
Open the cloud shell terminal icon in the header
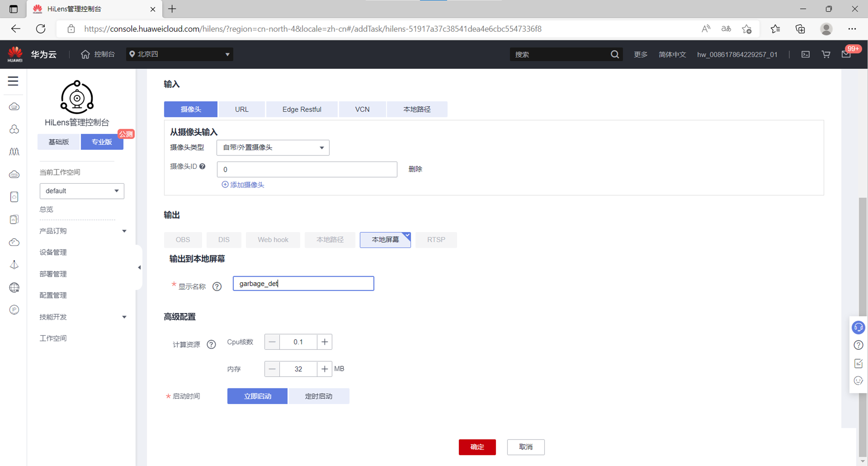[805, 54]
